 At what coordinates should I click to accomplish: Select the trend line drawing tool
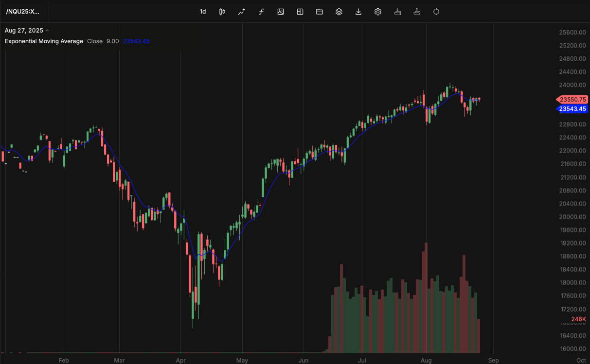pos(241,12)
